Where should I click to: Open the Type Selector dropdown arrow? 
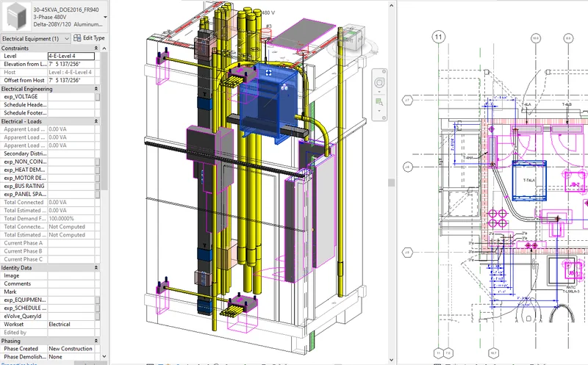coord(105,17)
